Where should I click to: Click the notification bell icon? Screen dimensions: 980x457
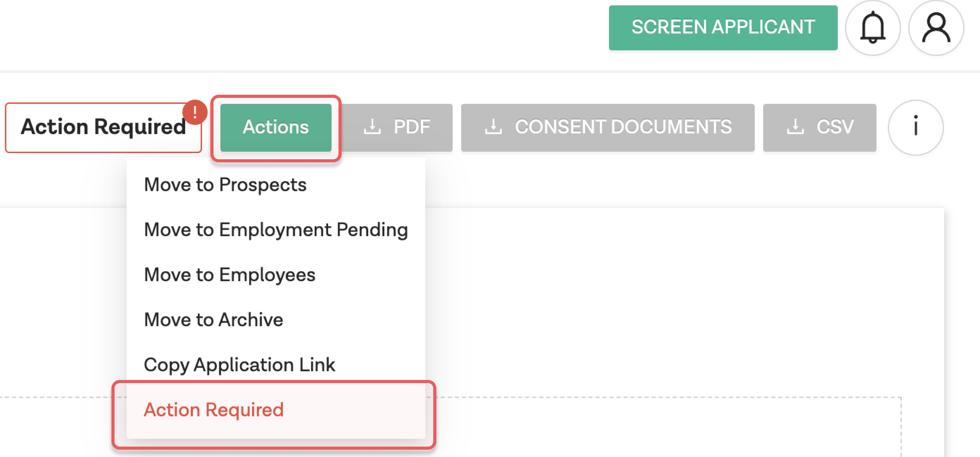point(872,27)
